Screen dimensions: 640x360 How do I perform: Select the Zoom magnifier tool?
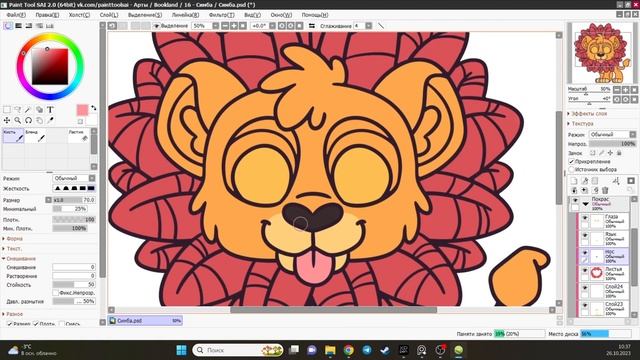[18, 120]
